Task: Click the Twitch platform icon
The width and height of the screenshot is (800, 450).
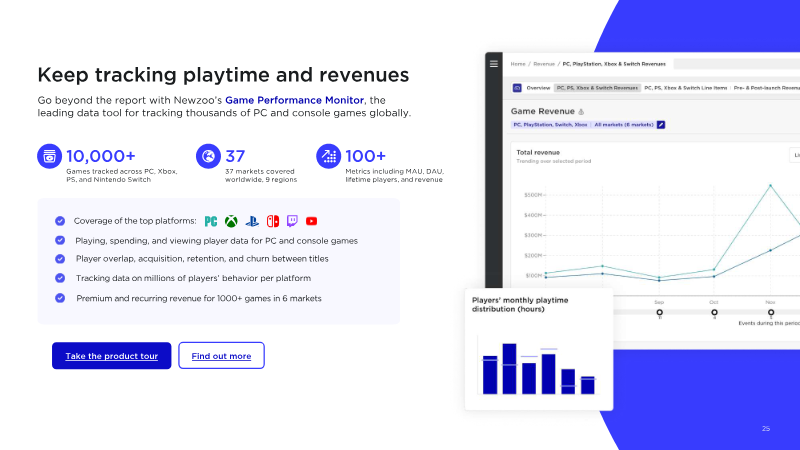Action: [292, 221]
